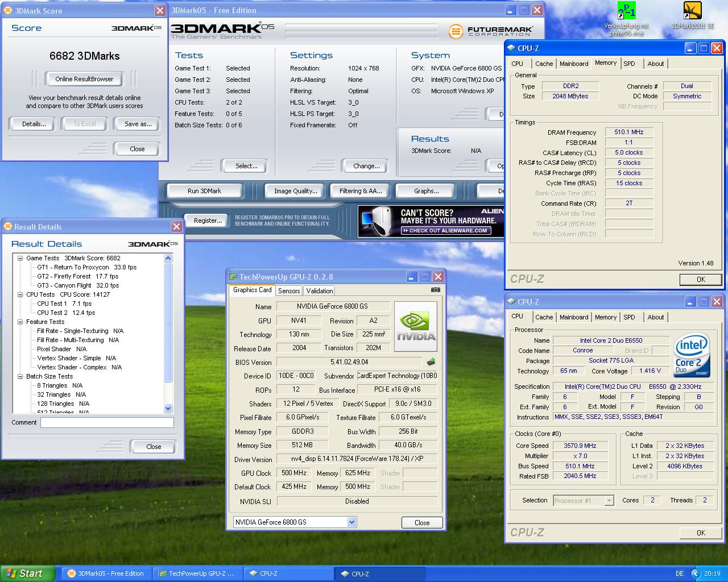Switch to Sensors tab in GPU-Z
Viewport: 728px width, 582px height.
coord(289,290)
